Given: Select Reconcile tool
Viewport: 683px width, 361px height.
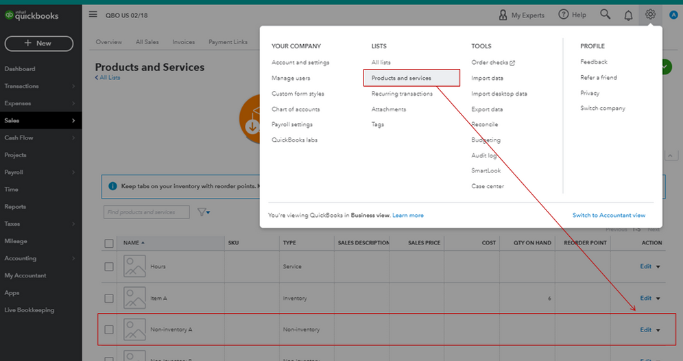Looking at the screenshot, I should tap(484, 124).
